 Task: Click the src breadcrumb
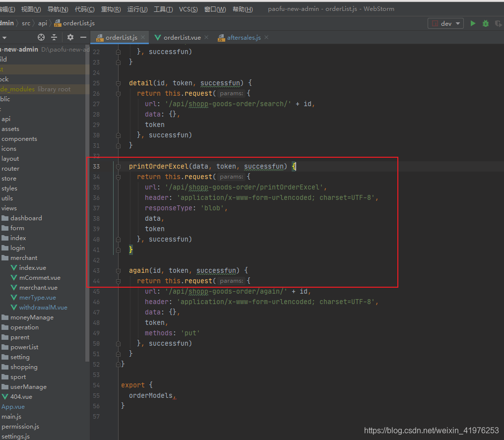point(26,23)
